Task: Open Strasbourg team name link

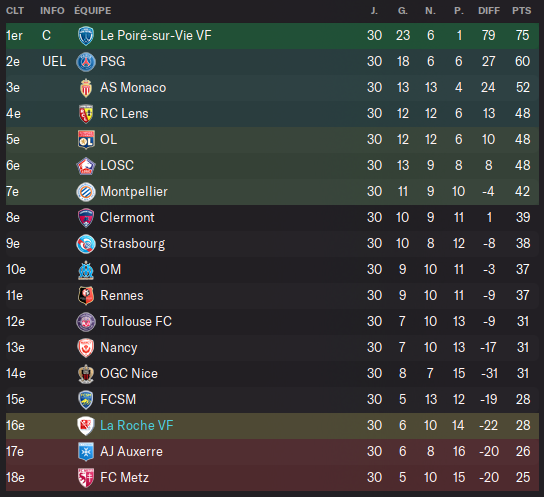Action: [x=133, y=244]
